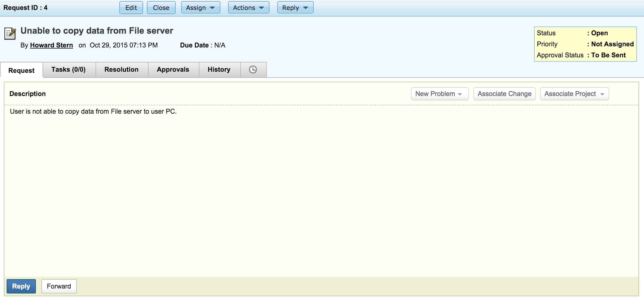Screen dimensions: 644x299
Task: Switch to the Approvals tab
Action: tap(173, 70)
